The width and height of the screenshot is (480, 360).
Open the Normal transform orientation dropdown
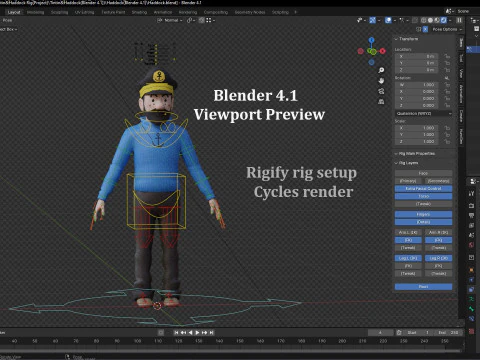pyautogui.click(x=170, y=20)
